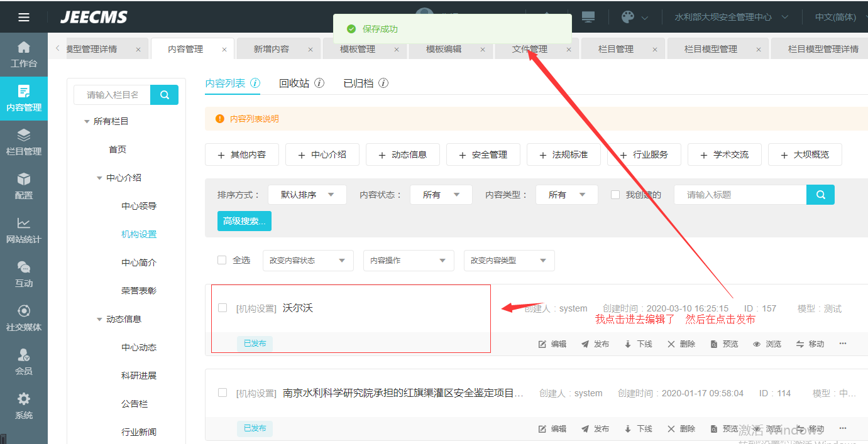Click 编辑 for 南京水利科学研究院 row
Image resolution: width=868 pixels, height=444 pixels.
[x=552, y=429]
